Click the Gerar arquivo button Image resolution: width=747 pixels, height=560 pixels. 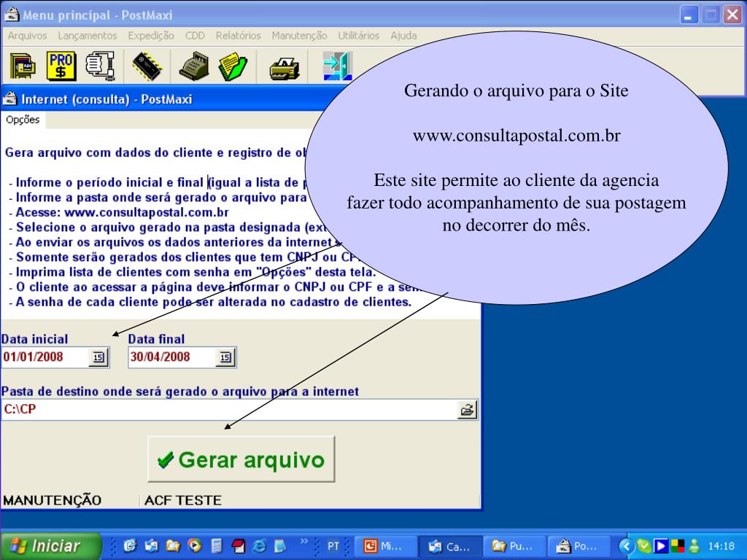(241, 459)
